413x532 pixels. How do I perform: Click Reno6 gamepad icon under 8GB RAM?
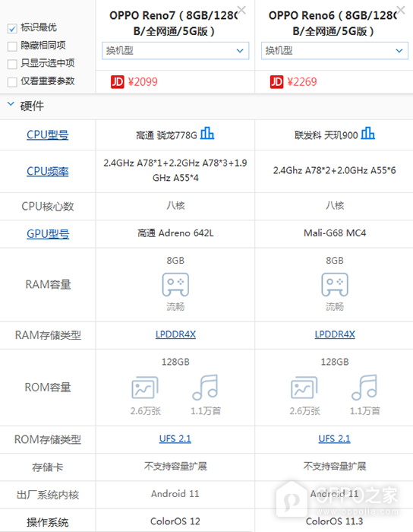[335, 284]
